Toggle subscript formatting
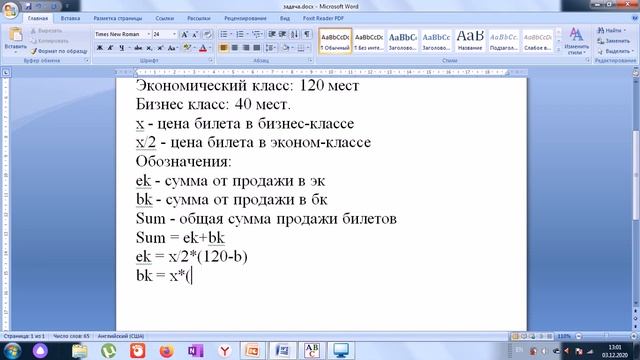The width and height of the screenshot is (640, 360). click(x=149, y=48)
